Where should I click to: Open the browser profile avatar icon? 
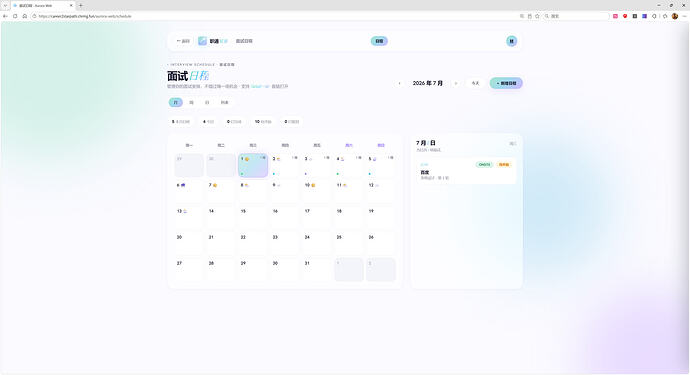[x=675, y=16]
